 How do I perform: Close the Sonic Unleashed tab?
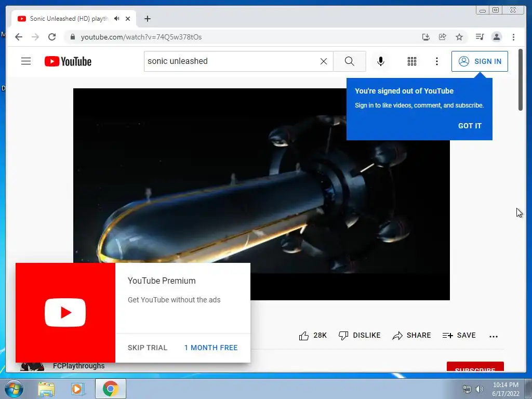[128, 19]
